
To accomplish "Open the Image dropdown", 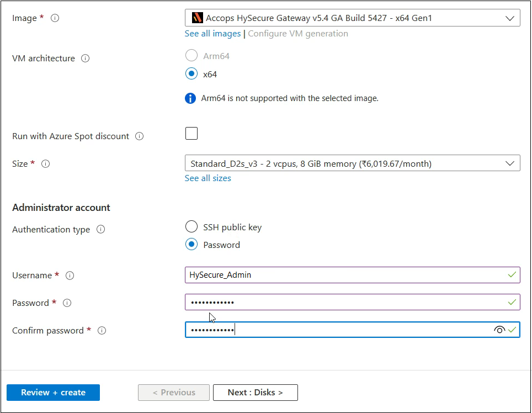I will [x=352, y=18].
